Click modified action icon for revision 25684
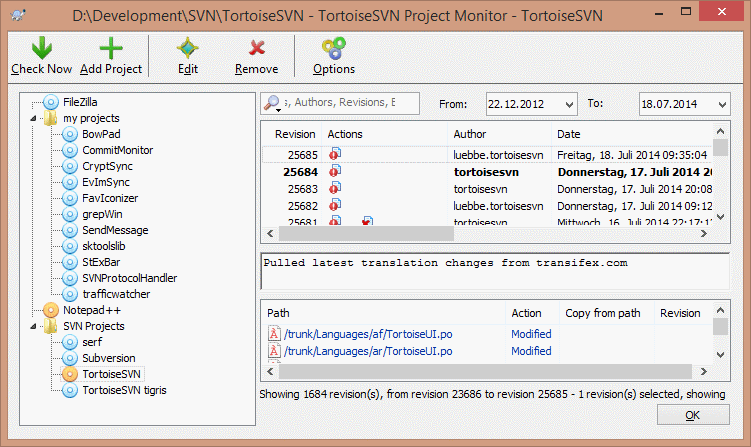The height and width of the screenshot is (447, 751). coord(335,171)
